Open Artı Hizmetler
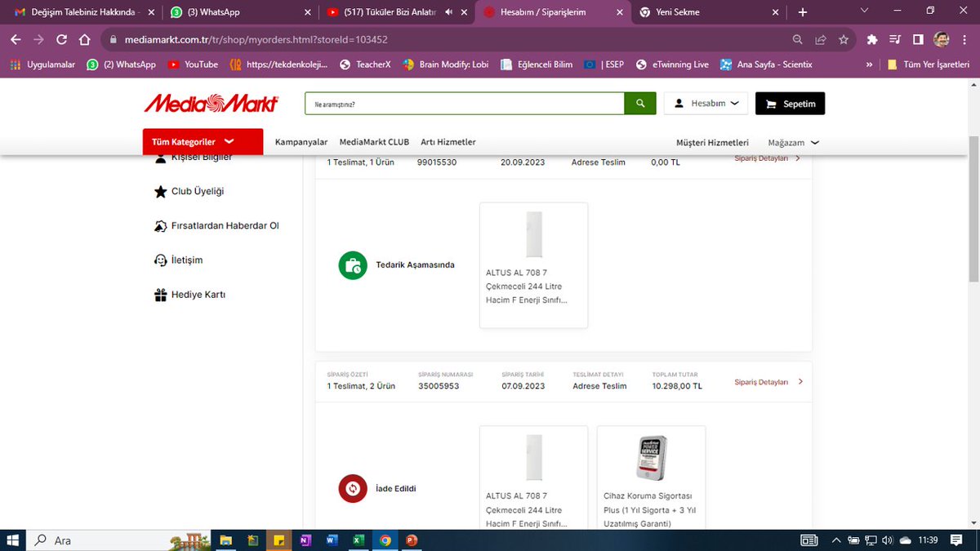The height and width of the screenshot is (551, 980). coord(448,142)
